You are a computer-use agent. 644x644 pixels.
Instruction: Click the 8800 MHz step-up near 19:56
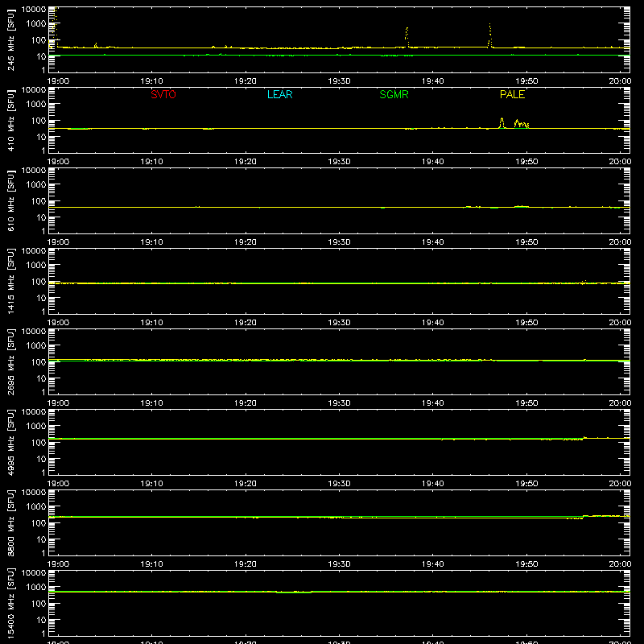(x=584, y=517)
